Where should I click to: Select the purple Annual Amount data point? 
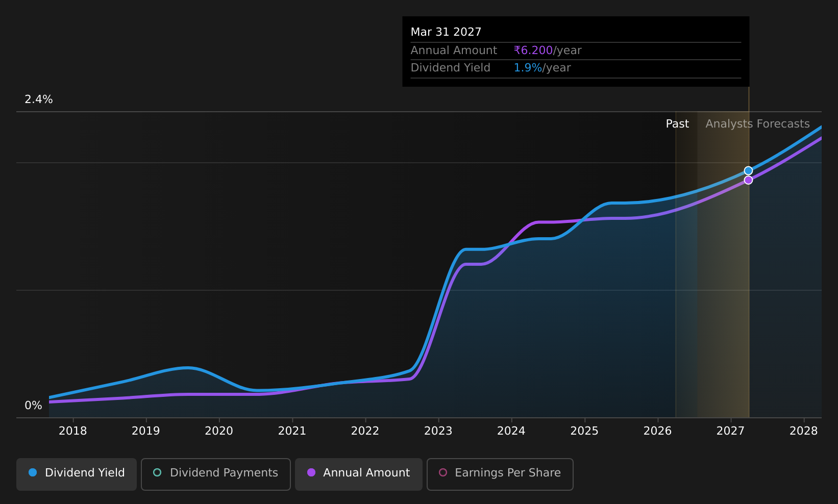click(748, 180)
